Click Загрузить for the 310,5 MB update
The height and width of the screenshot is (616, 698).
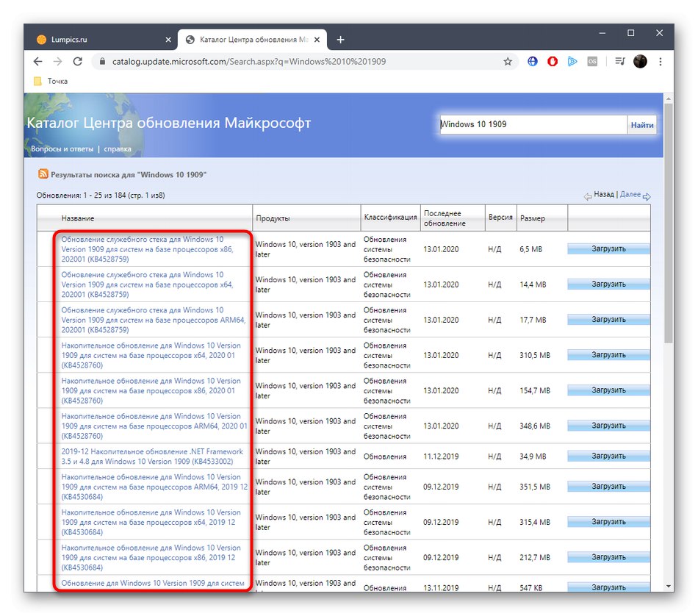tap(608, 354)
